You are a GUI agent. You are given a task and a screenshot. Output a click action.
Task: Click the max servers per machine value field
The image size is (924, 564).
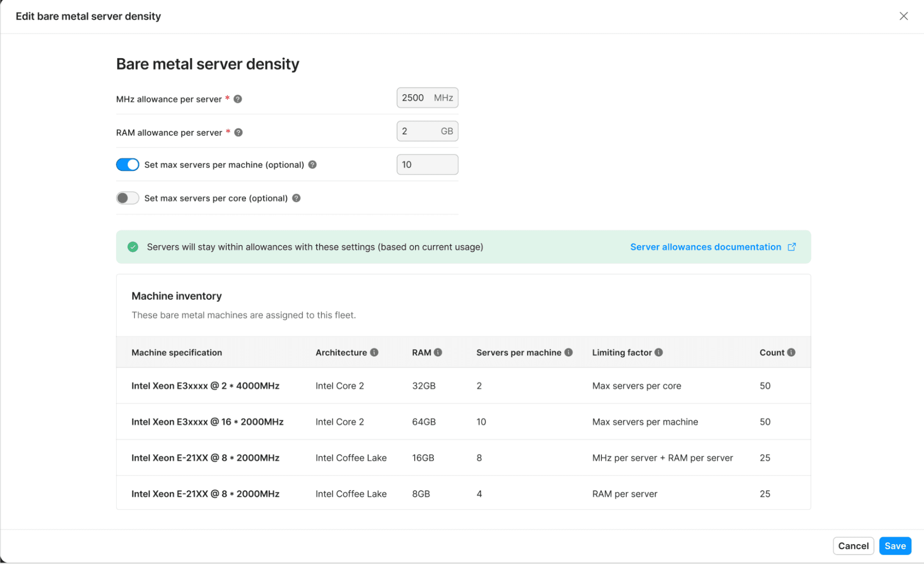[427, 164]
